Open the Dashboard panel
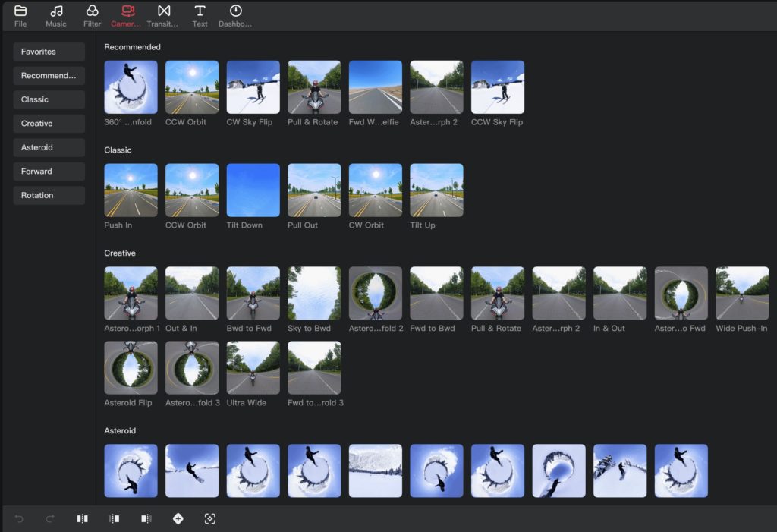Viewport: 777px width, 532px height. [x=235, y=16]
